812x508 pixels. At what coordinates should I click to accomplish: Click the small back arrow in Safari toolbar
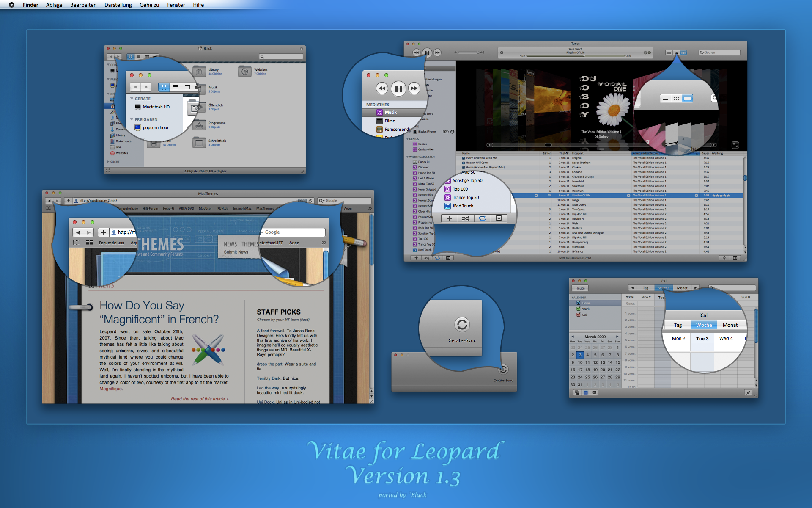click(49, 201)
